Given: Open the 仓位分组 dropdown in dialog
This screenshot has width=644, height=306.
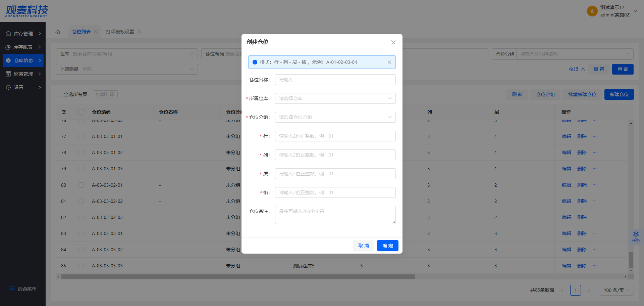Looking at the screenshot, I should point(335,117).
